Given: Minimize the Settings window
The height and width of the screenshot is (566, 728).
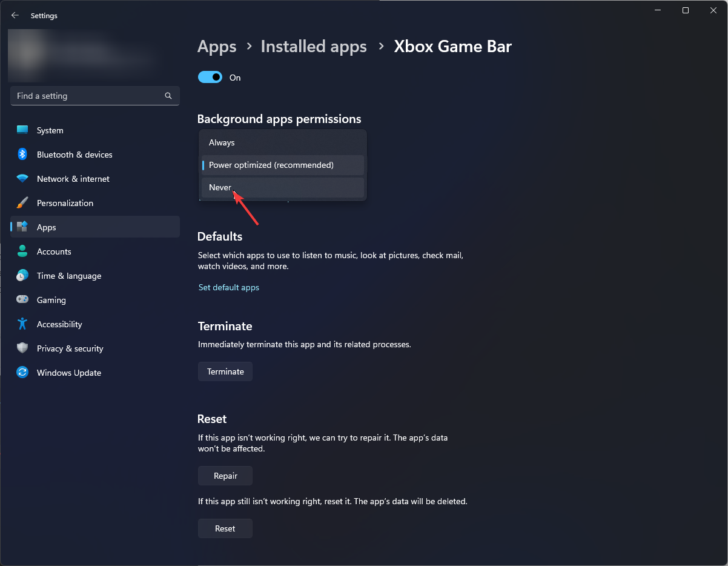Looking at the screenshot, I should tap(658, 10).
